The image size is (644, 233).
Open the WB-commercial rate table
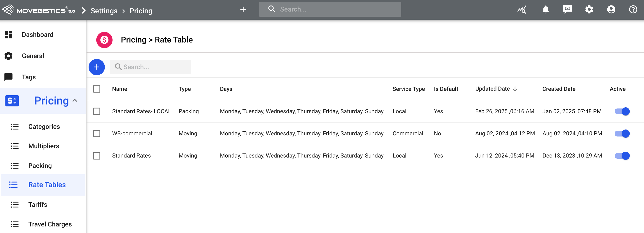pos(132,134)
